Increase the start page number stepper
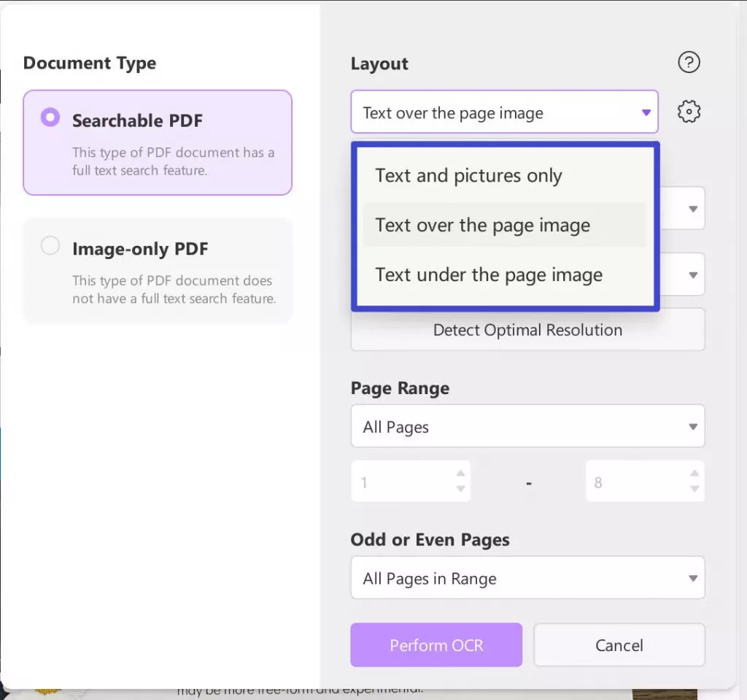Viewport: 747px width, 700px height. click(x=460, y=474)
